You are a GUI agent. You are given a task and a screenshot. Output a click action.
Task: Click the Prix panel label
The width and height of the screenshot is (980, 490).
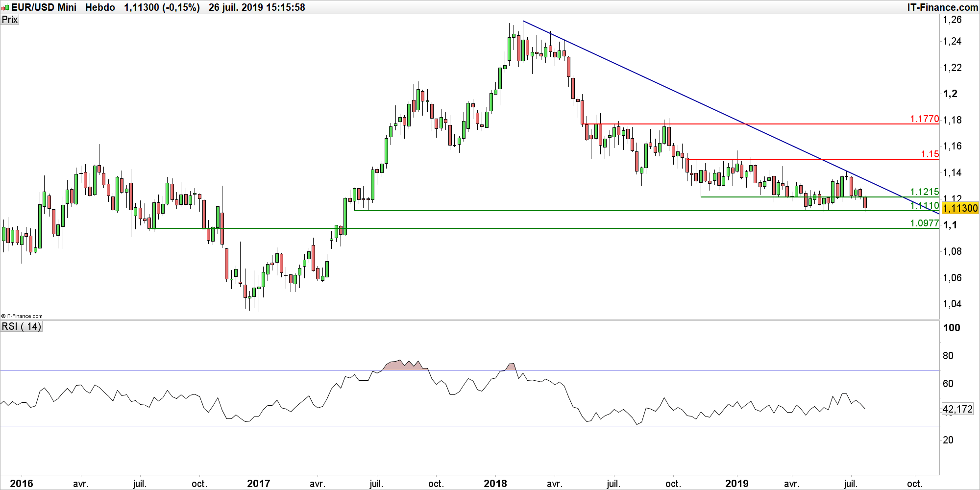pyautogui.click(x=10, y=20)
